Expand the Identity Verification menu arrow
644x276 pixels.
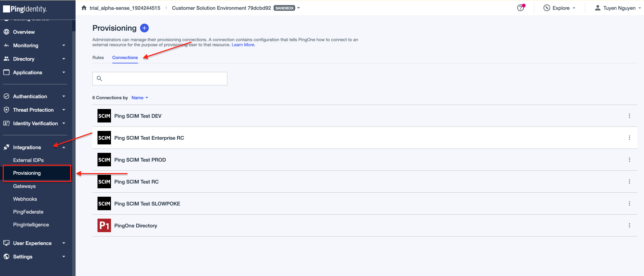coord(64,123)
